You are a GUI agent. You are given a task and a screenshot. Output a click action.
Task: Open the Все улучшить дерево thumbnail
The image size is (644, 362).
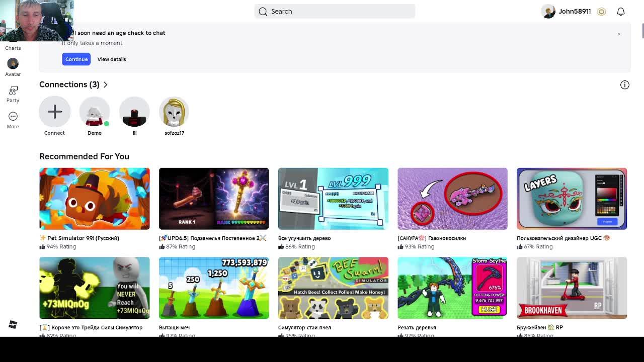click(x=333, y=199)
